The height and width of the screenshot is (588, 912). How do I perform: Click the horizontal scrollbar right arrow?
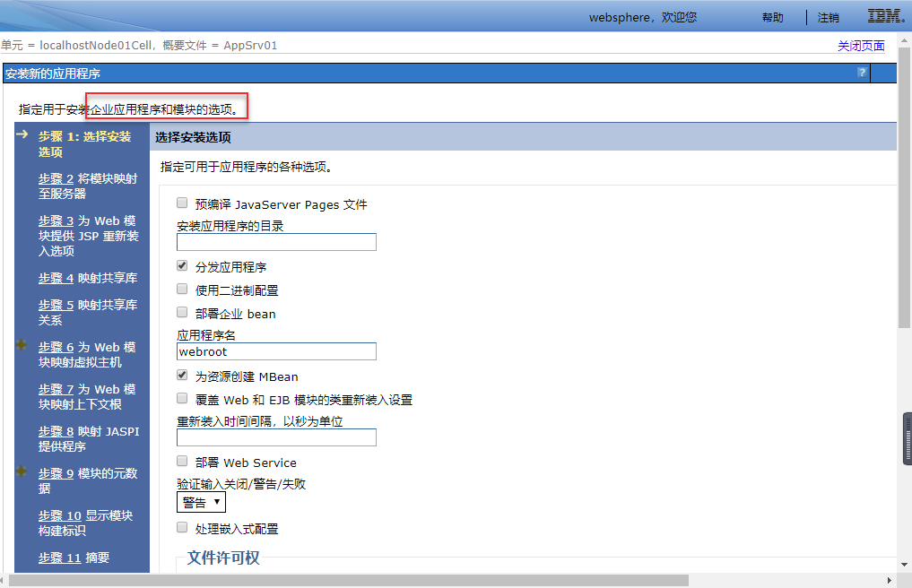pos(890,581)
